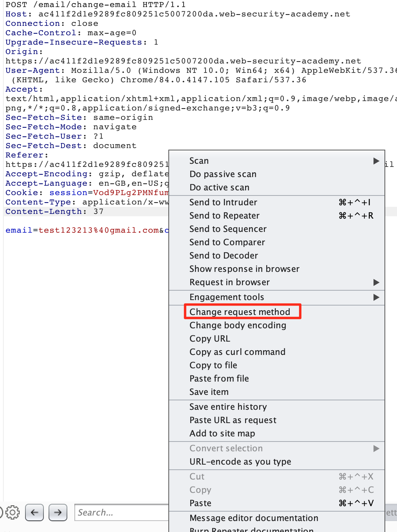Screen dimensions: 397x532
Task: Choose Send to Comparer
Action: pos(227,242)
